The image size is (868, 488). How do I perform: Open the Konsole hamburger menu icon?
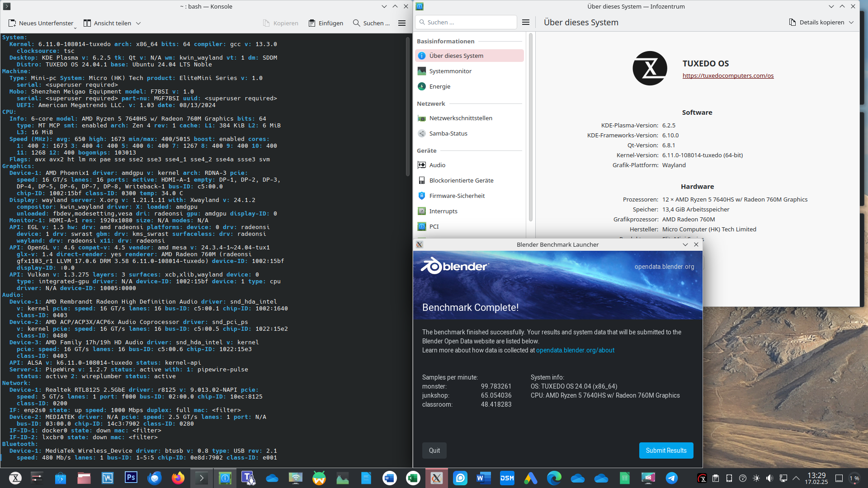tap(401, 23)
